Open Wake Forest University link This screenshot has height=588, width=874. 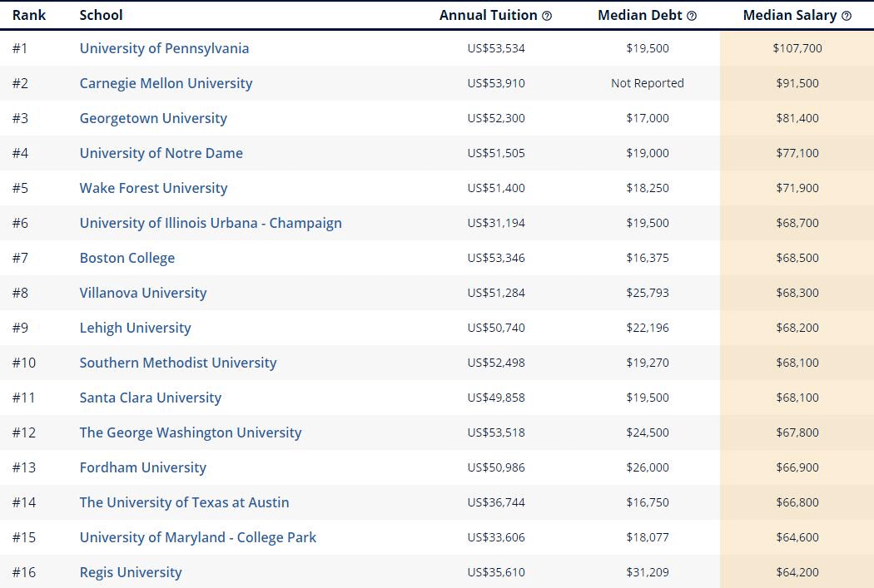click(153, 188)
